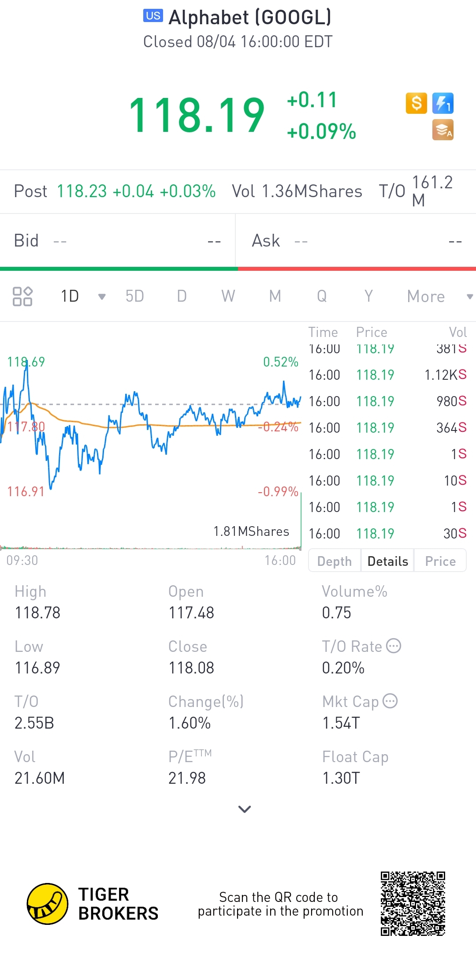This screenshot has width=476, height=980.
Task: Tap the Alphabet (GOOGL) title
Action: coord(250,18)
